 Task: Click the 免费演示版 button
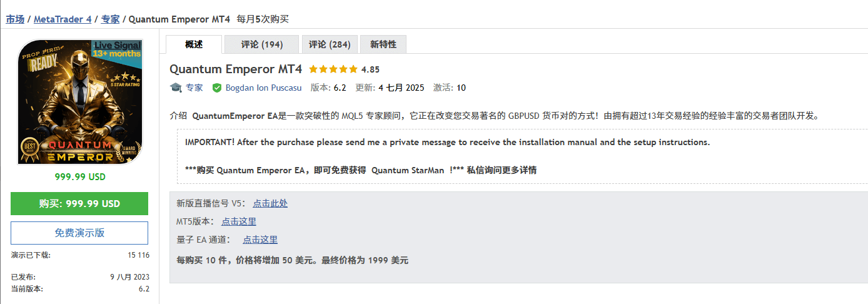point(79,233)
